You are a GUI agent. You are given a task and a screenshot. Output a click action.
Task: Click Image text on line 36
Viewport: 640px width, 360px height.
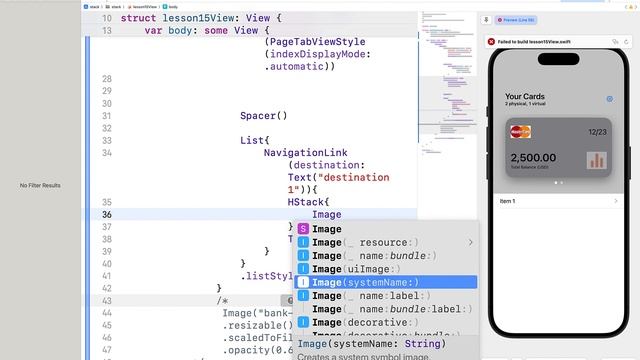[x=327, y=214]
